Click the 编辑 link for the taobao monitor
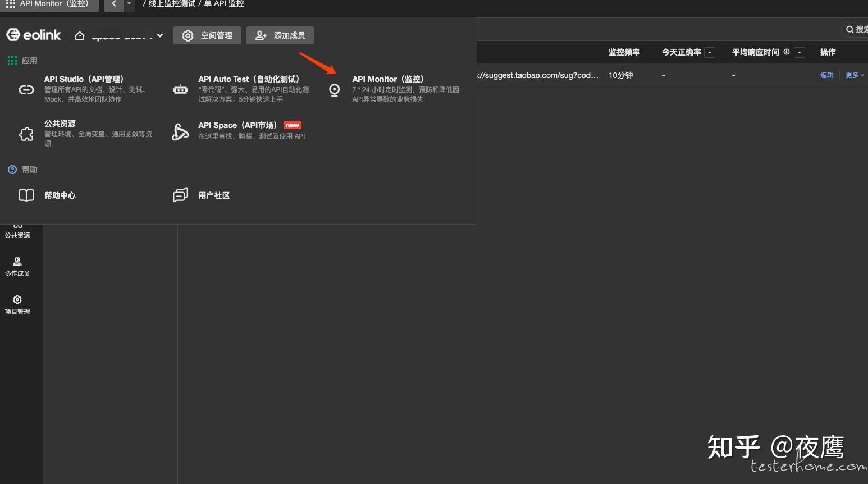This screenshot has height=484, width=868. 826,75
